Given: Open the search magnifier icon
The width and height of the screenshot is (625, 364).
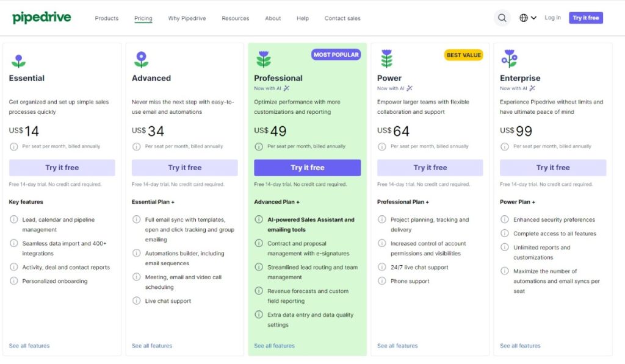Looking at the screenshot, I should coord(502,18).
